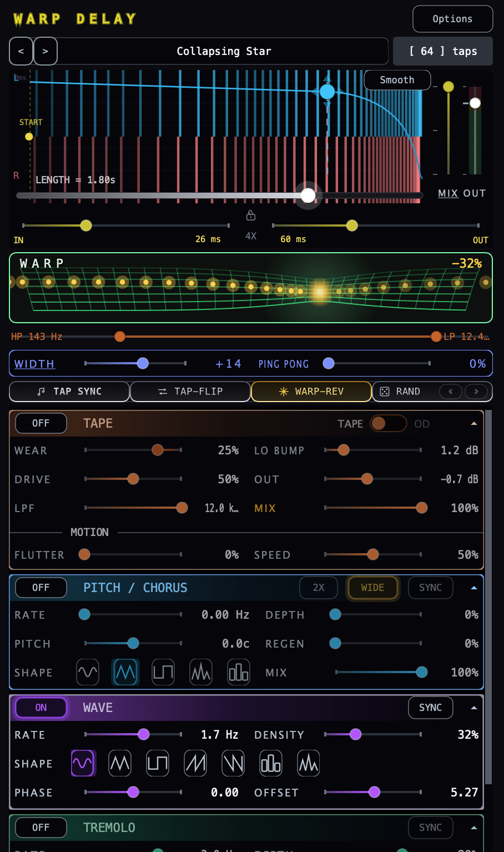The image size is (504, 852).
Task: Toggle SYNC in Tremolo section
Action: [x=431, y=828]
